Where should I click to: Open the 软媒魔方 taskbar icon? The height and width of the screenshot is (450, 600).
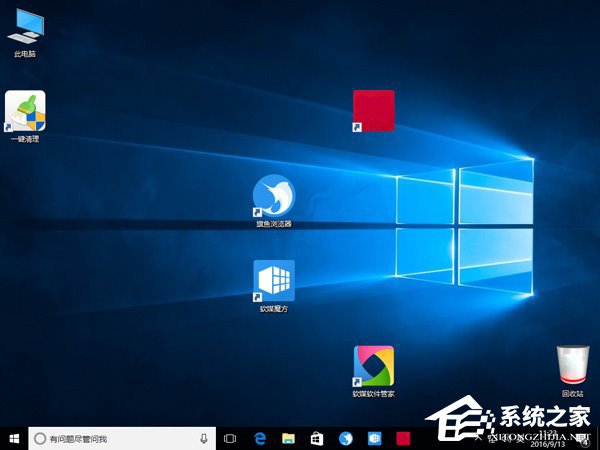374,439
